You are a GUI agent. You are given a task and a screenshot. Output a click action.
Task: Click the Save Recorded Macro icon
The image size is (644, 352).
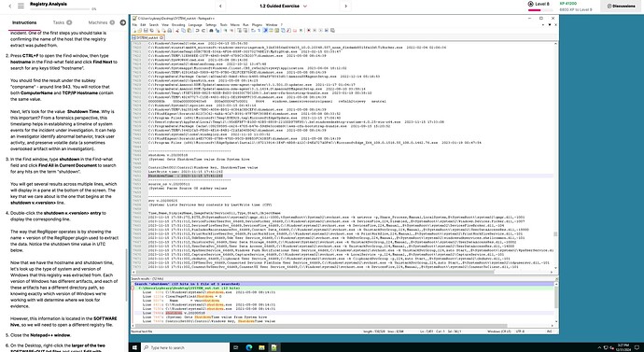pyautogui.click(x=332, y=31)
